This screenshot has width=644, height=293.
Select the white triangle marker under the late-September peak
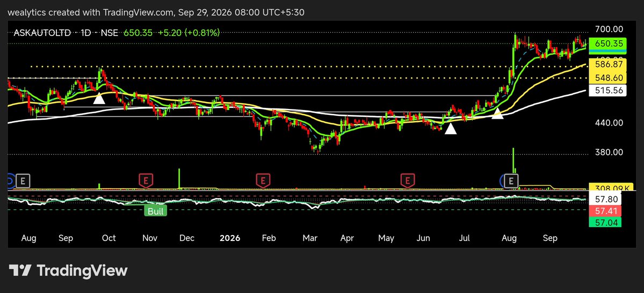[99, 98]
